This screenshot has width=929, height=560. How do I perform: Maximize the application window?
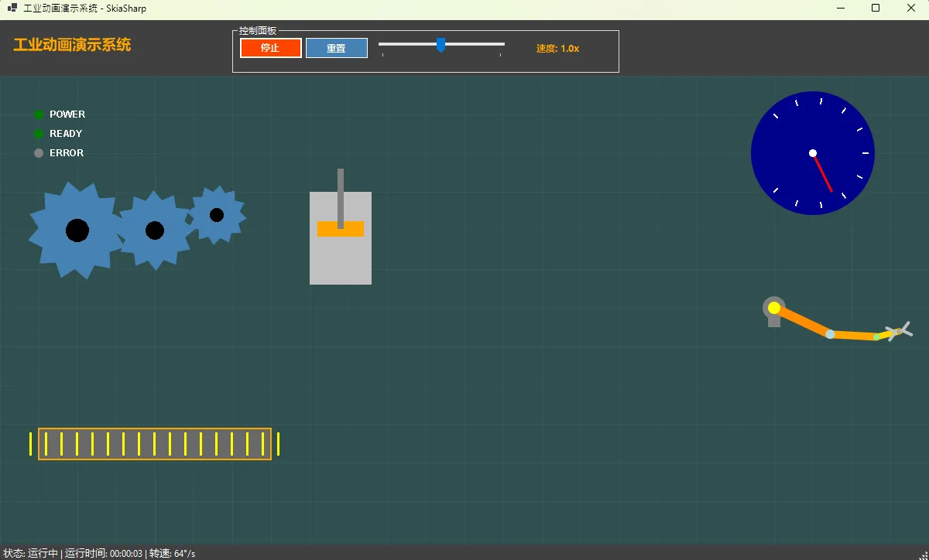click(876, 9)
